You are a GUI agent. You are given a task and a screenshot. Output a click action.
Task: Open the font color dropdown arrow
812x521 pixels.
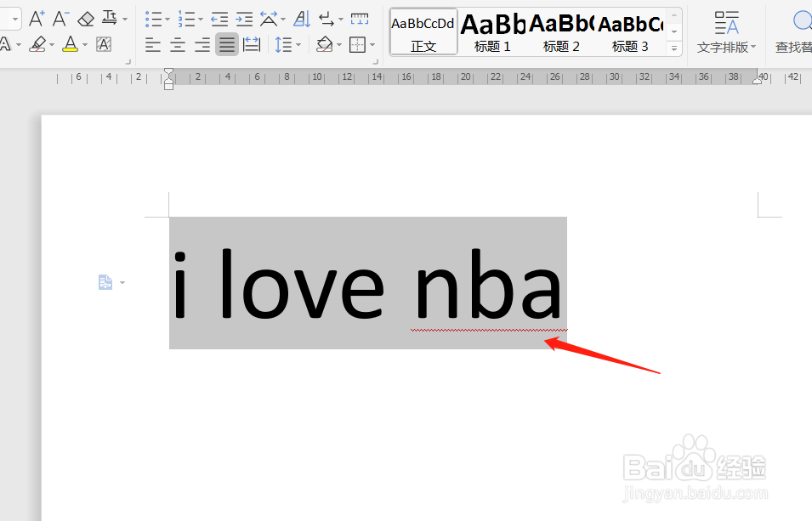[x=85, y=45]
